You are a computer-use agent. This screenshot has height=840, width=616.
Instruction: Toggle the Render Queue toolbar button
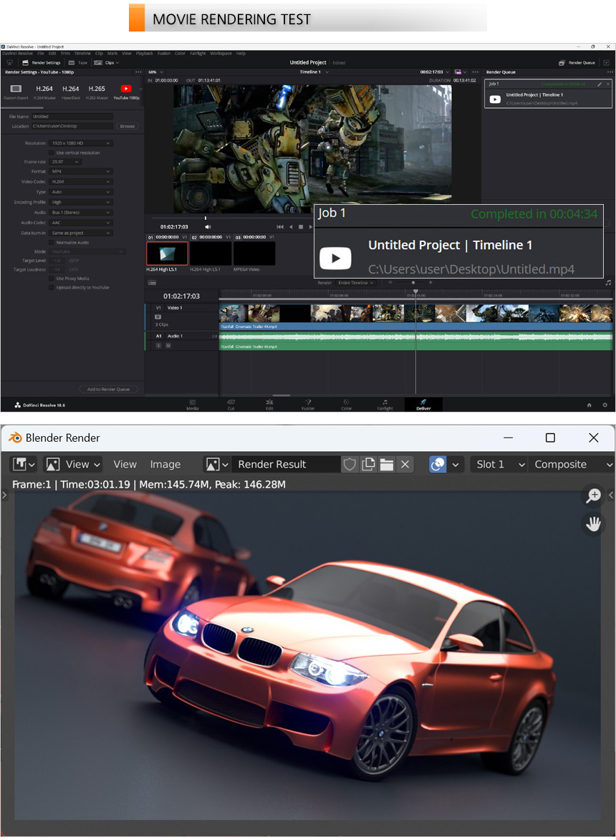pyautogui.click(x=577, y=63)
